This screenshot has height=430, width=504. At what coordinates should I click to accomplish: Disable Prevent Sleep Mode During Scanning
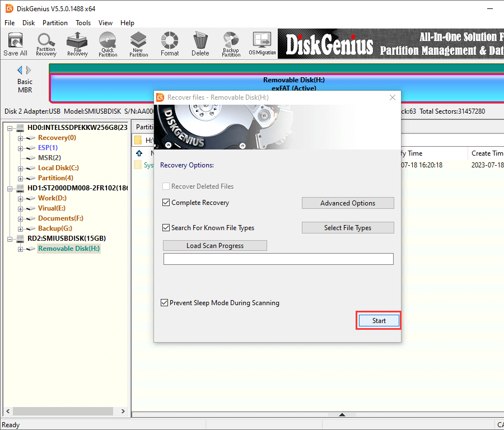pos(165,303)
